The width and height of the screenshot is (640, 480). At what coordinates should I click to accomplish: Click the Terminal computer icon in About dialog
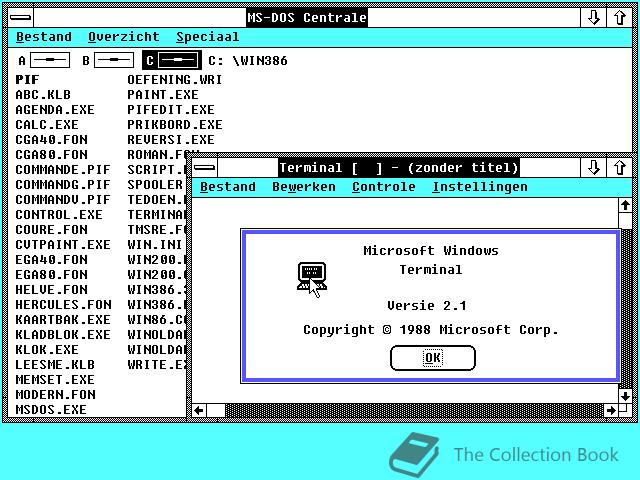(x=312, y=276)
